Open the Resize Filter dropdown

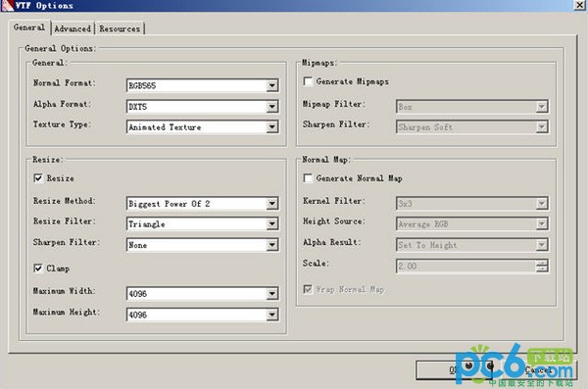203,224
